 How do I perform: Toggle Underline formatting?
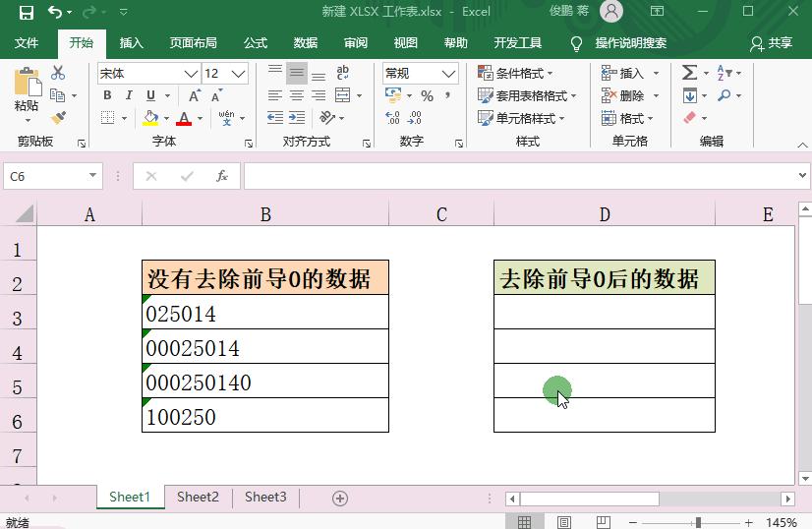point(150,95)
